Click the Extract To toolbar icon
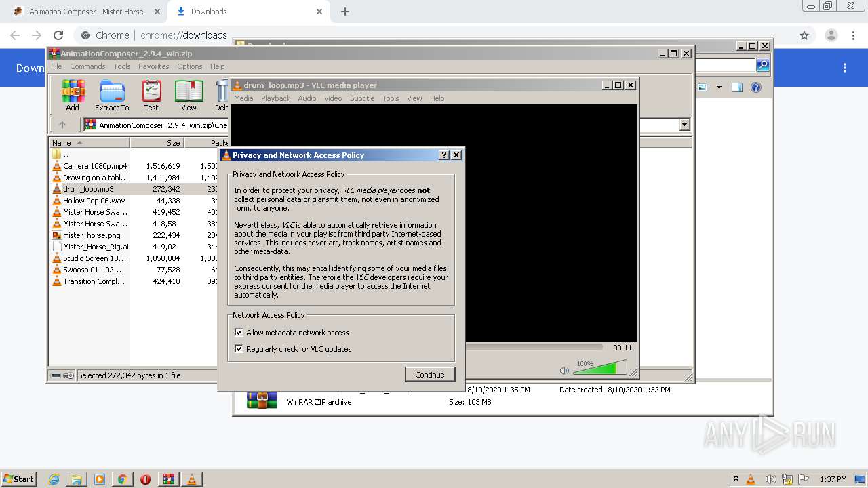This screenshot has height=488, width=868. click(112, 96)
